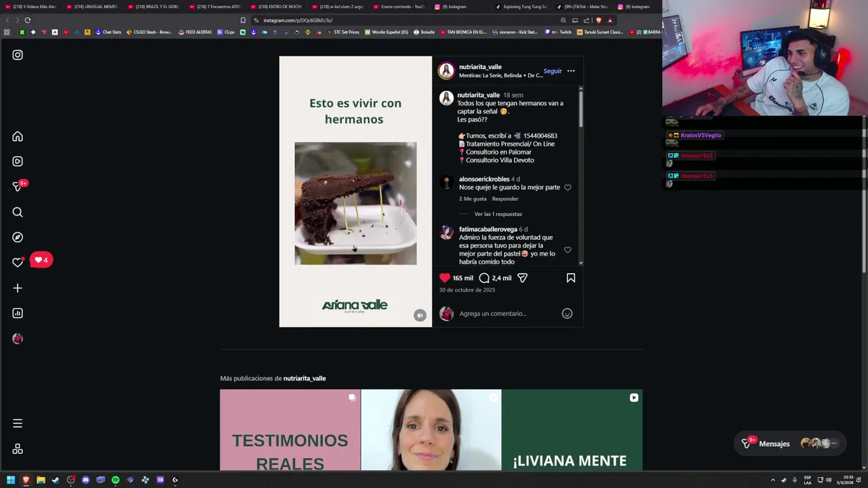
Task: Open File Explorer from taskbar
Action: (41, 480)
